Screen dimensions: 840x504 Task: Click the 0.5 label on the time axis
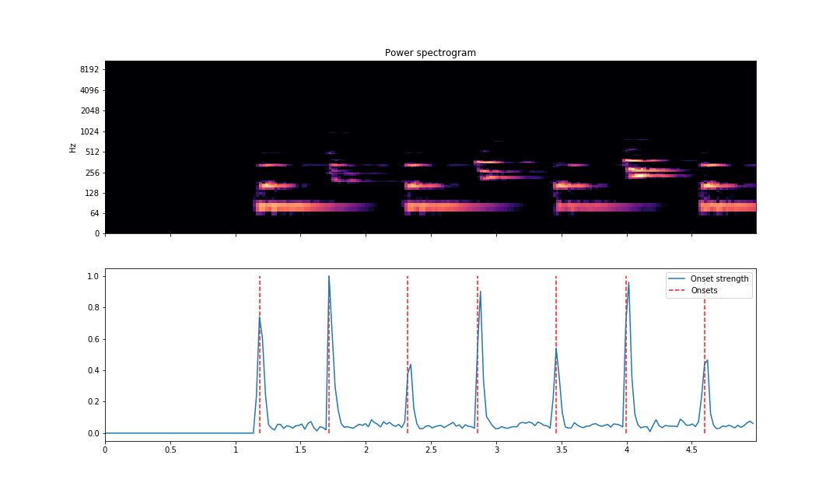click(169, 448)
